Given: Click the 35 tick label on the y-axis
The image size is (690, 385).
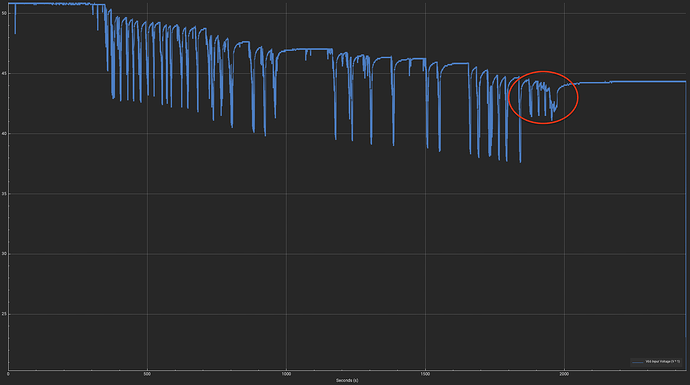Looking at the screenshot, I should [x=4, y=194].
